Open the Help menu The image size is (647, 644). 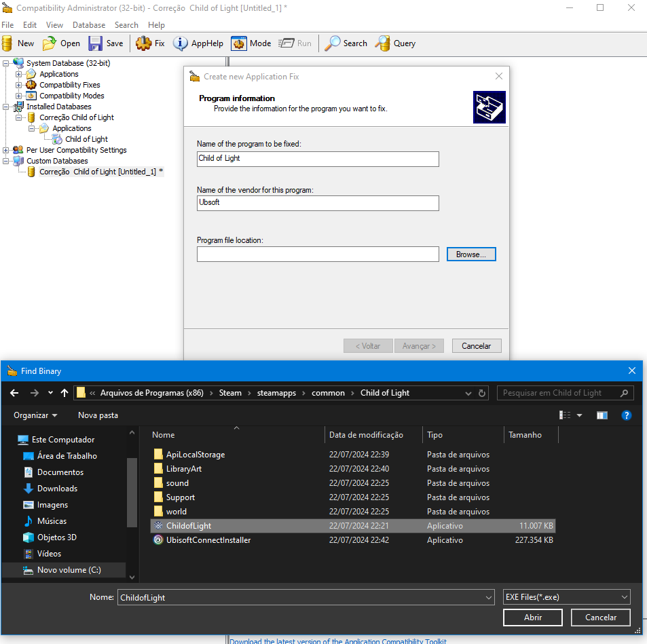click(x=156, y=25)
